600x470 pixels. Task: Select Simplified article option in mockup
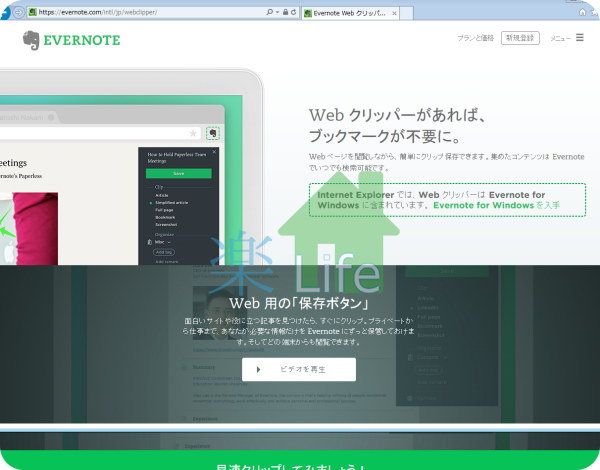[171, 202]
